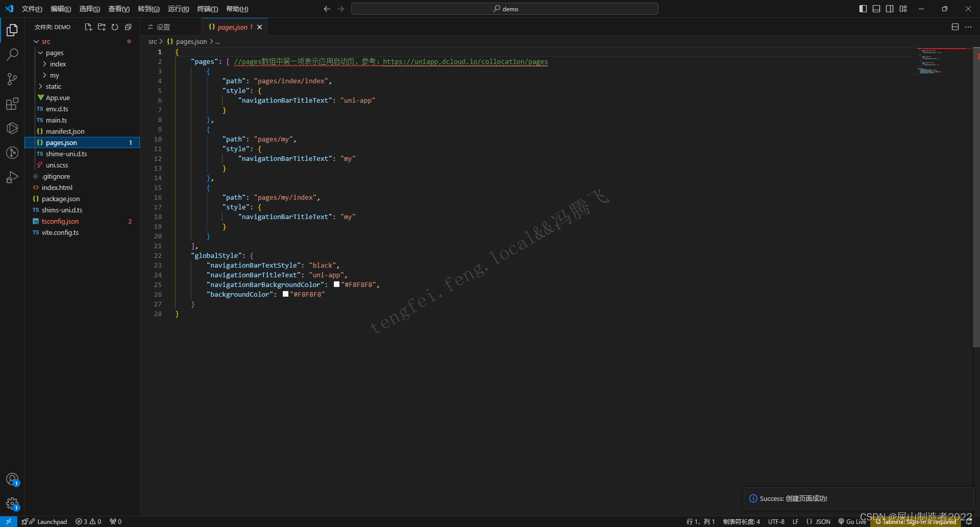
Task: Open errors and warnings status item
Action: [x=88, y=521]
